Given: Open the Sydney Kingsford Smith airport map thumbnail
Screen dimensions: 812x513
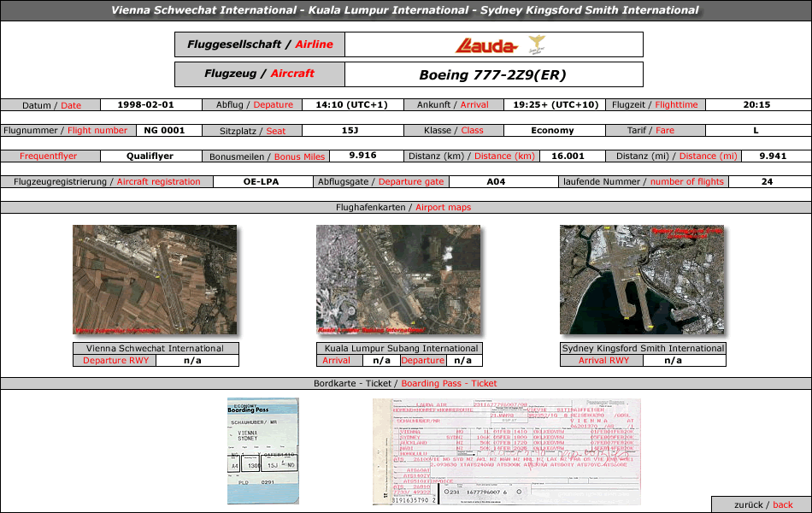Looking at the screenshot, I should click(x=642, y=280).
